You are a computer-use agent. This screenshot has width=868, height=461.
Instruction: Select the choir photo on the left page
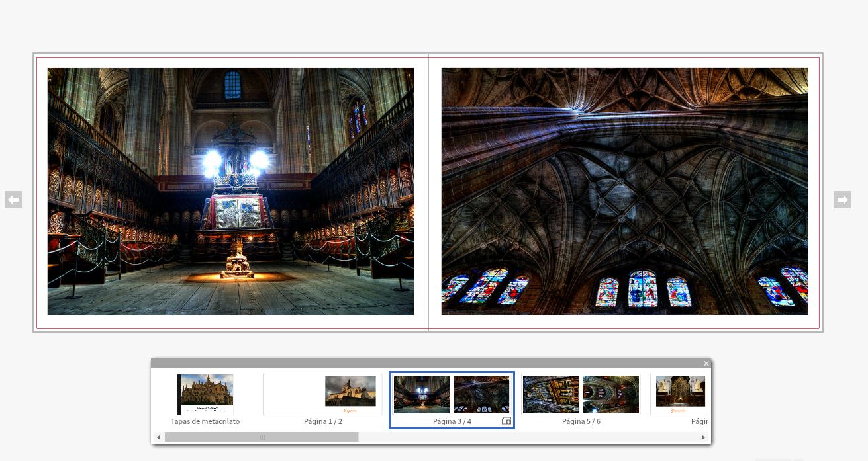click(x=230, y=191)
